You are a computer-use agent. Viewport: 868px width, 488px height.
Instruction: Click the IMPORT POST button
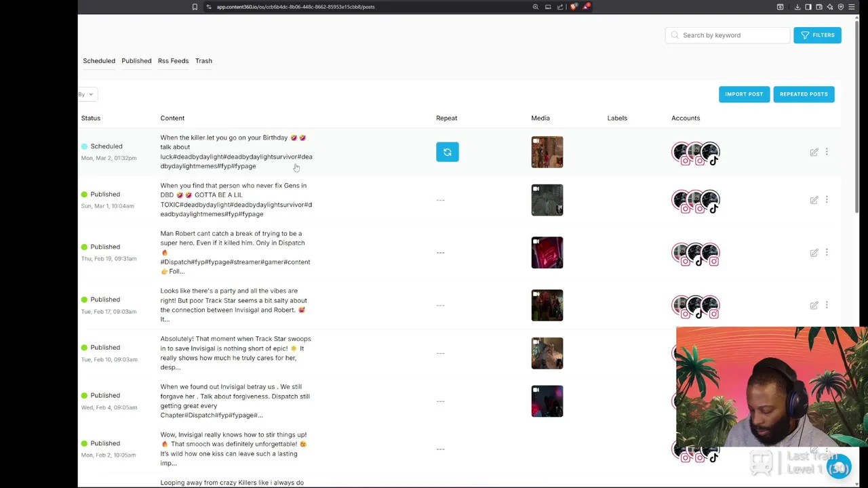(x=744, y=94)
